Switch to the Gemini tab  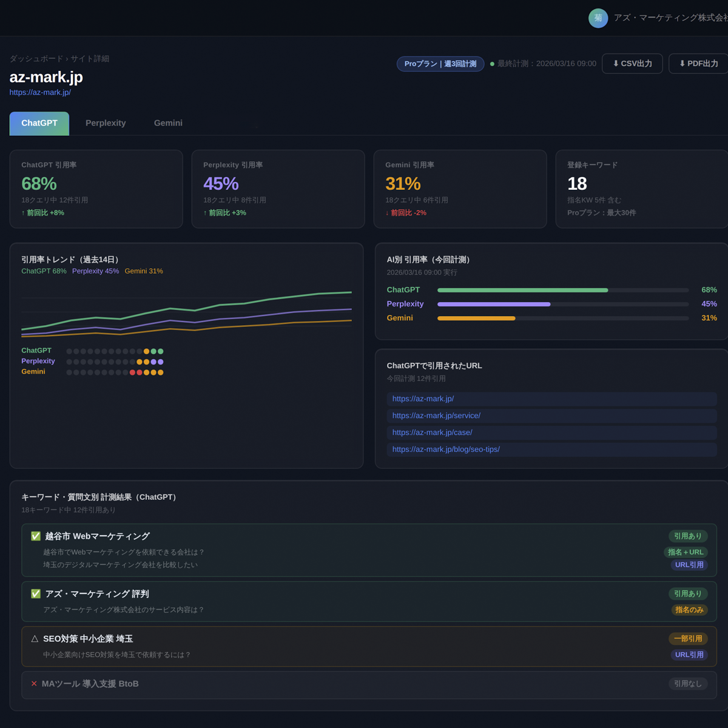point(168,123)
